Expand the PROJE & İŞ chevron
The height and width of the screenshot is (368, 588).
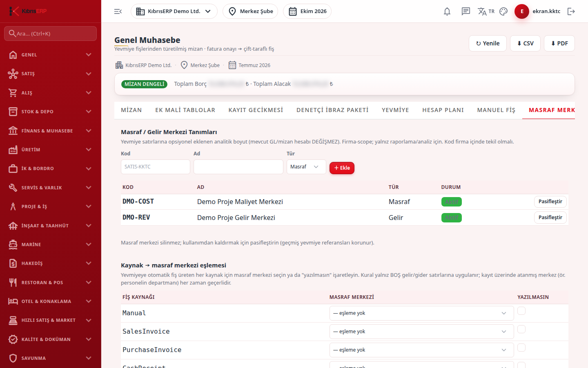pos(89,206)
